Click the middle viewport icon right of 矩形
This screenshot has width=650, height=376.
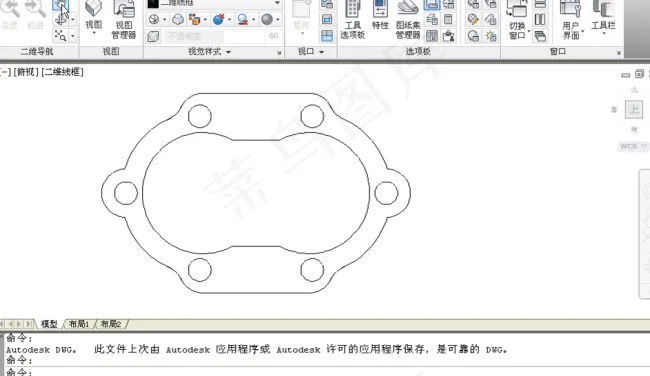(x=327, y=19)
